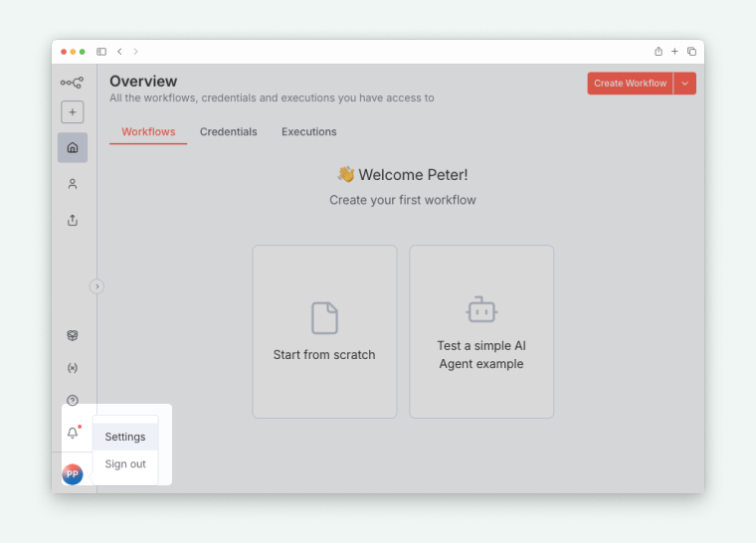Toggle the browser sidebar panel
Screen dimensions: 756x543
pyautogui.click(x=101, y=52)
